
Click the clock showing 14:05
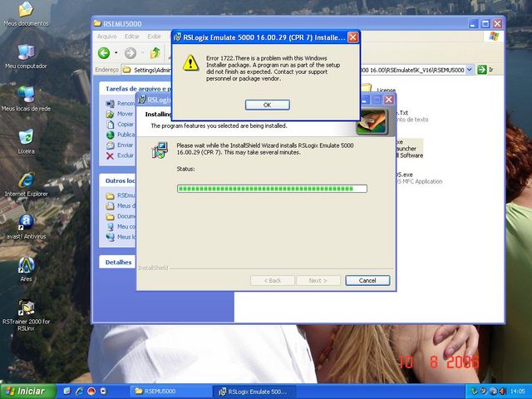517,392
